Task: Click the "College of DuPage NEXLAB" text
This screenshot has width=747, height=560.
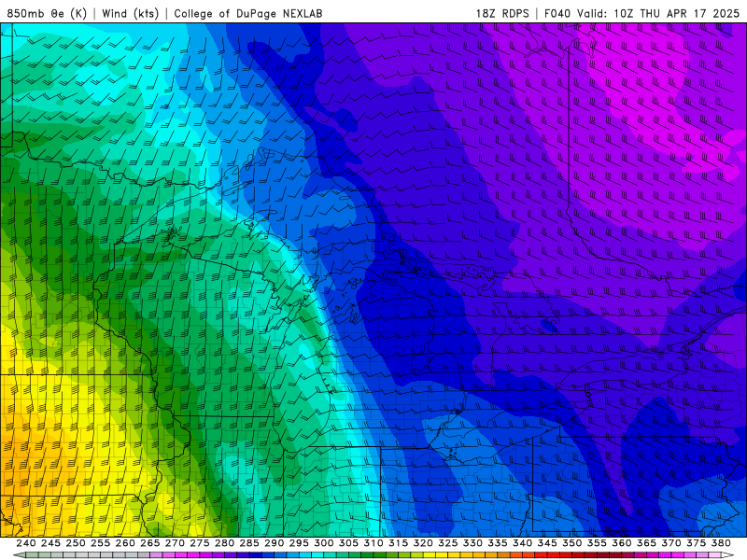Action: (248, 13)
